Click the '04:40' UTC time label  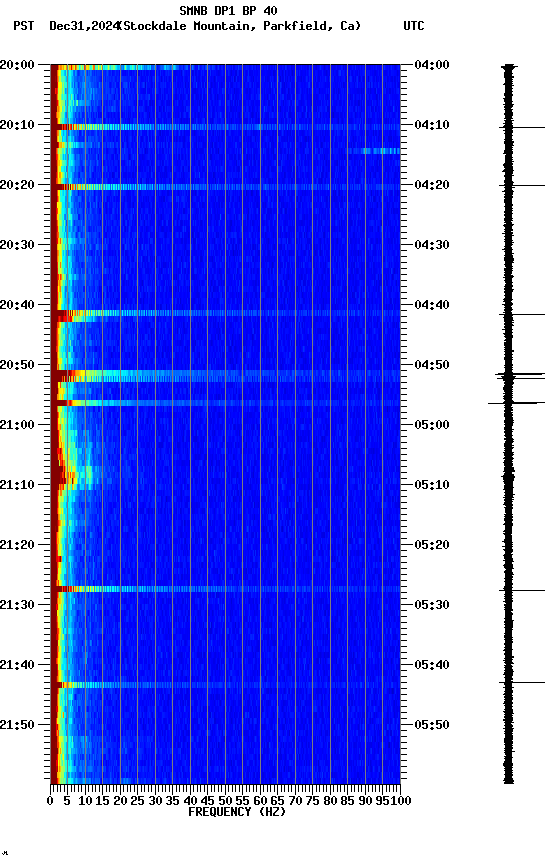pos(432,305)
